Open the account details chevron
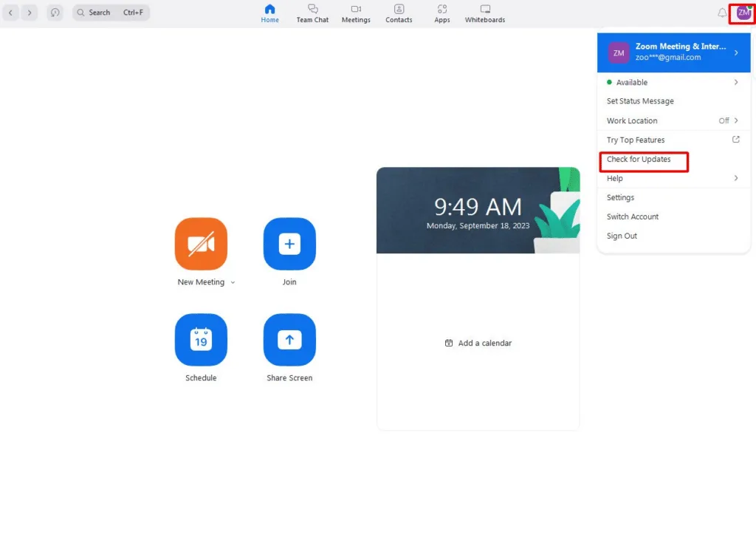Viewport: 756px width, 540px height. (x=736, y=52)
